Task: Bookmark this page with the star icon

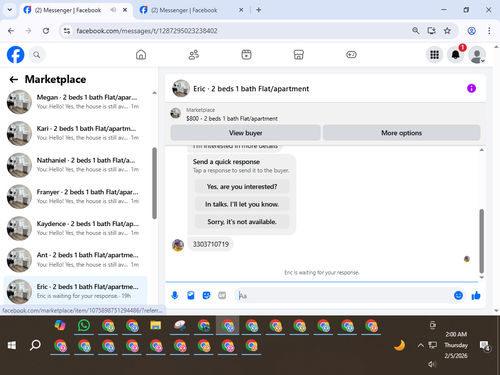Action: point(447,31)
